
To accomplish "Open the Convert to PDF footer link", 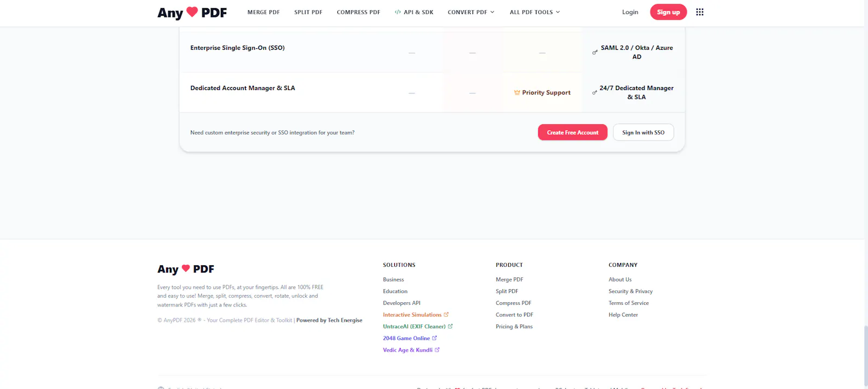I will tap(514, 315).
